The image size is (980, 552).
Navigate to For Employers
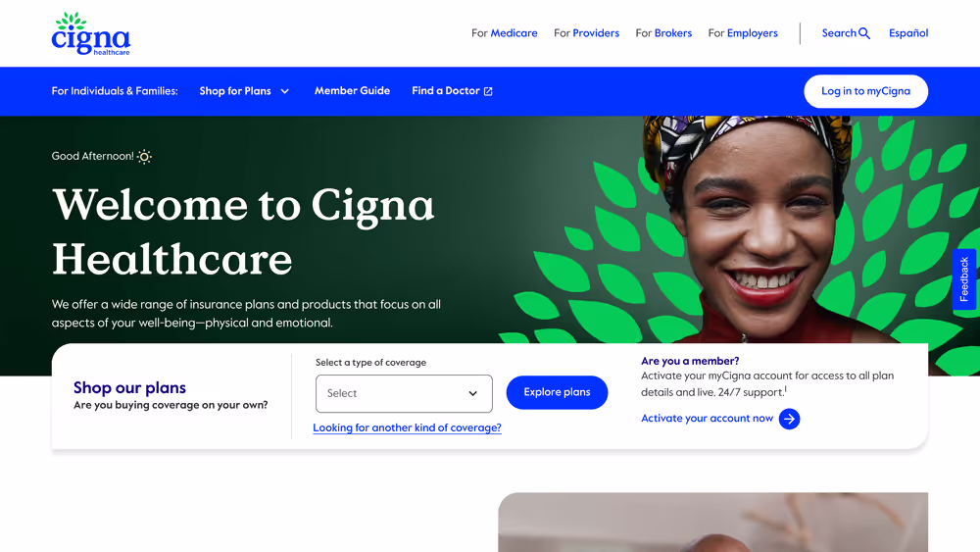pos(743,33)
